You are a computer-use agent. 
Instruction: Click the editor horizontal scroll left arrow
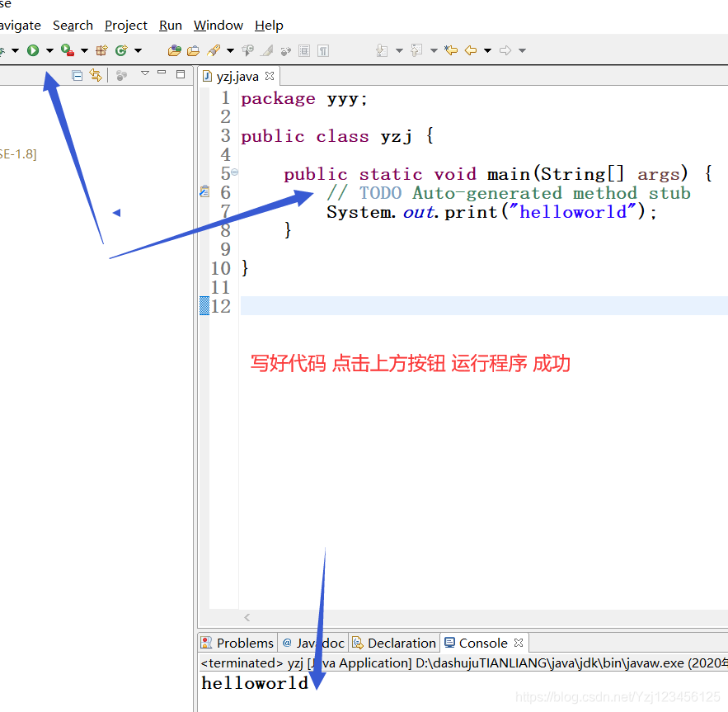(x=247, y=617)
